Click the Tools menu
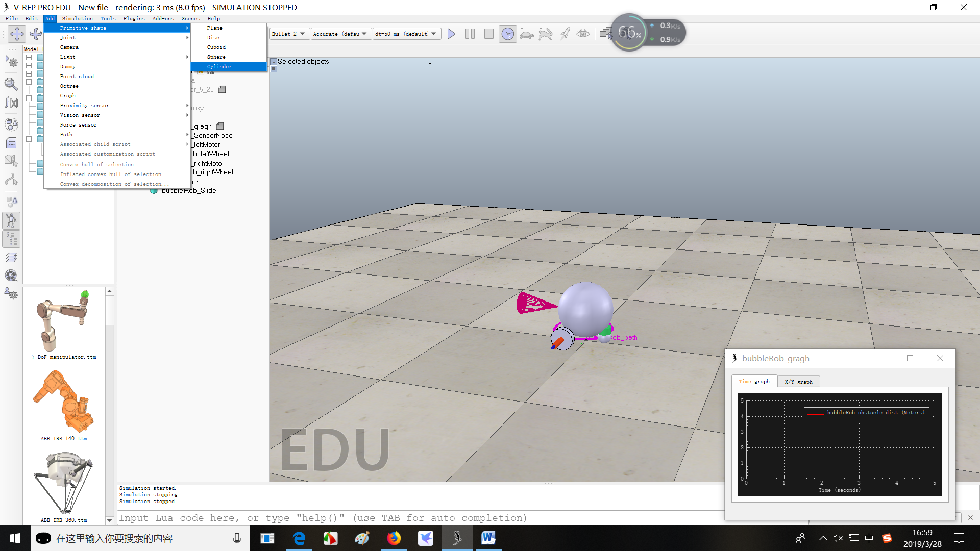The width and height of the screenshot is (980, 551). coord(108,18)
